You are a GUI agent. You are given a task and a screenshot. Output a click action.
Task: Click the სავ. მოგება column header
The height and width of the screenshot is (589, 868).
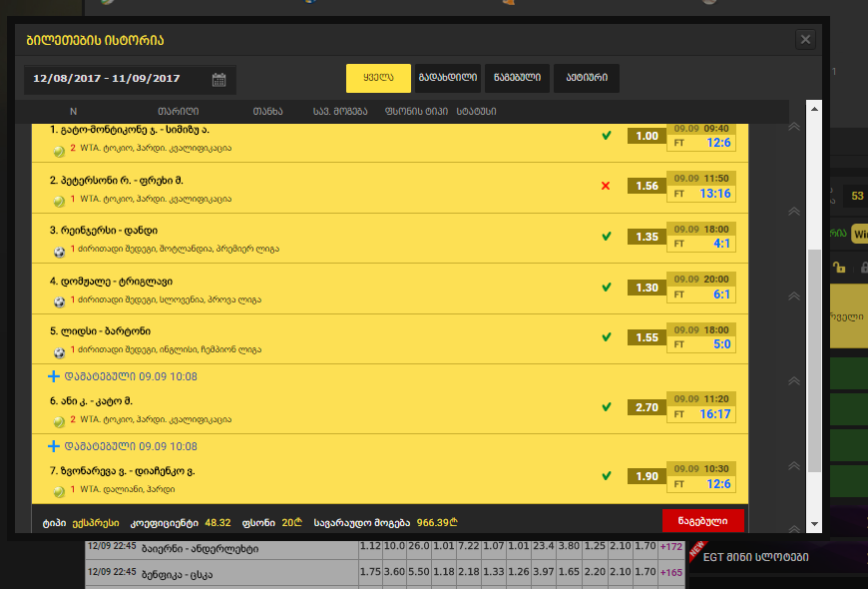[340, 112]
